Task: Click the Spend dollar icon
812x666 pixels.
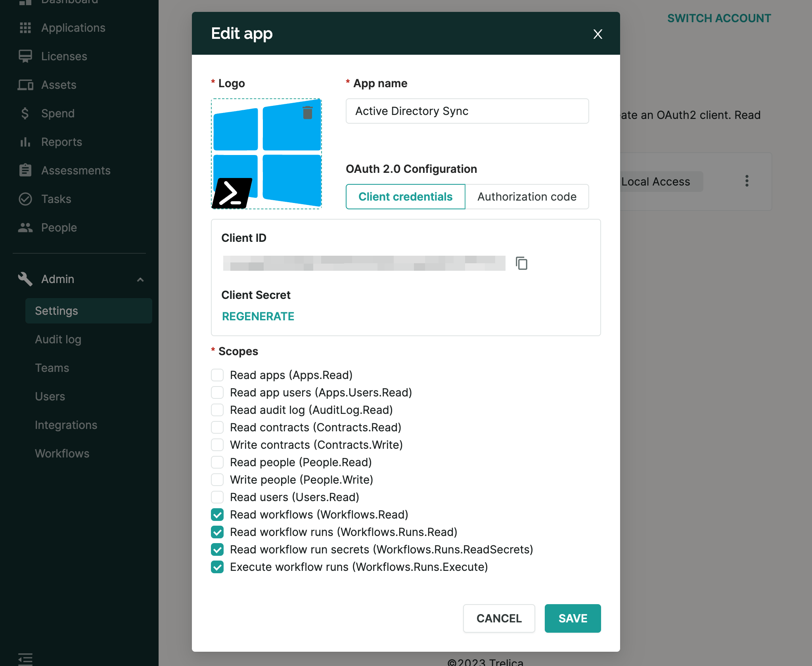Action: point(25,113)
